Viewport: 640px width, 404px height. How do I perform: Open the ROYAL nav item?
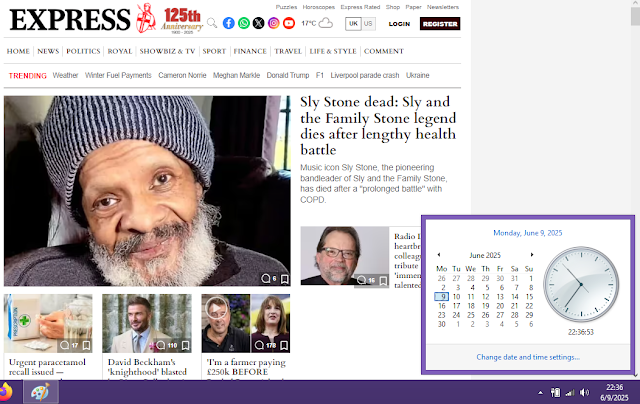pos(120,51)
